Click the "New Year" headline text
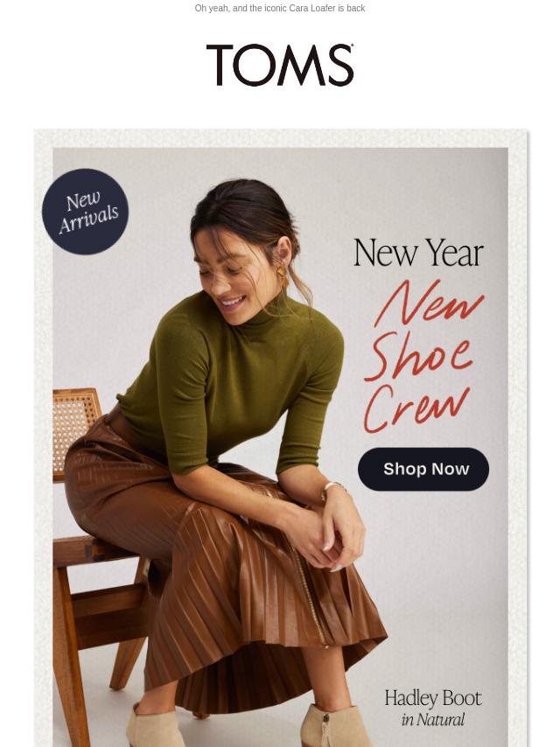 click(x=418, y=253)
